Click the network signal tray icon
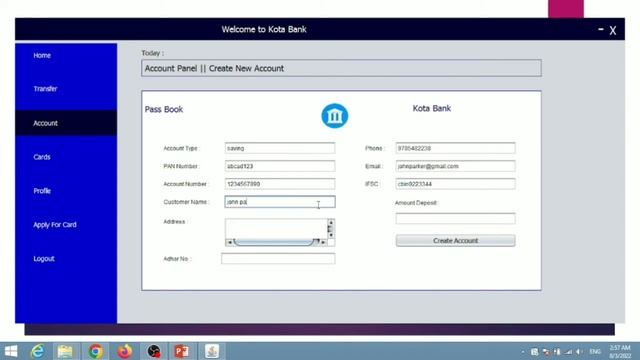640x360 pixels. (x=568, y=352)
